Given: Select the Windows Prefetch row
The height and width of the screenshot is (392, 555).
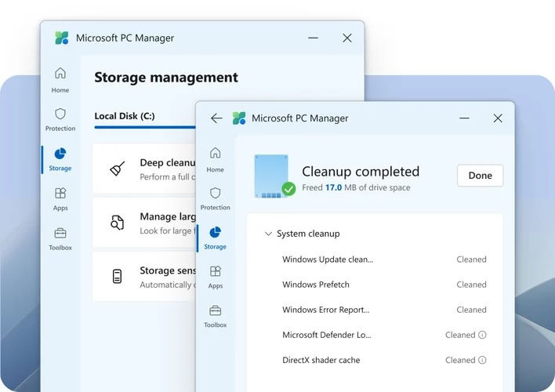Looking at the screenshot, I should [316, 285].
